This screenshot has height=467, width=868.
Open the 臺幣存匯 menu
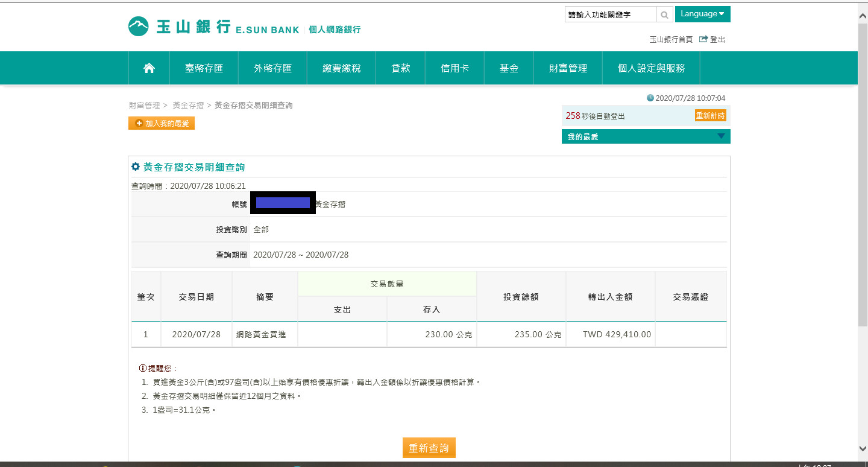(204, 68)
